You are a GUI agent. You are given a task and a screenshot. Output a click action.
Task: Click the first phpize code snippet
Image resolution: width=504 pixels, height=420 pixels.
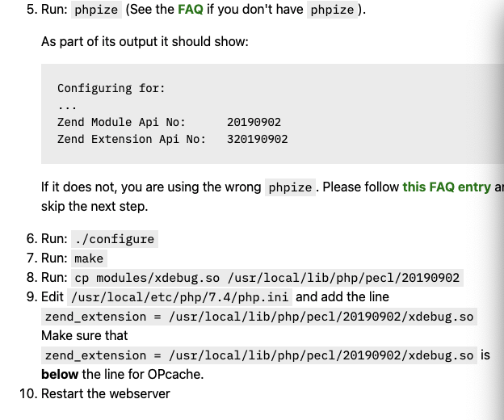[x=96, y=10]
